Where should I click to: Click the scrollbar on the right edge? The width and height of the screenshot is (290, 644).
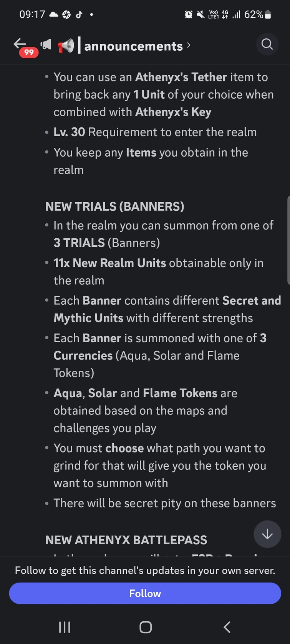tap(288, 240)
